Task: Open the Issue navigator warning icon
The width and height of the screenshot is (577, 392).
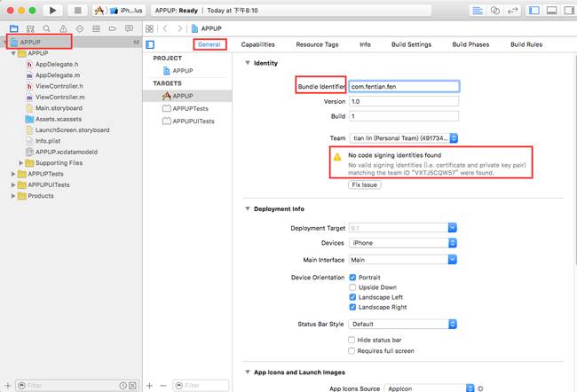Action: point(62,28)
